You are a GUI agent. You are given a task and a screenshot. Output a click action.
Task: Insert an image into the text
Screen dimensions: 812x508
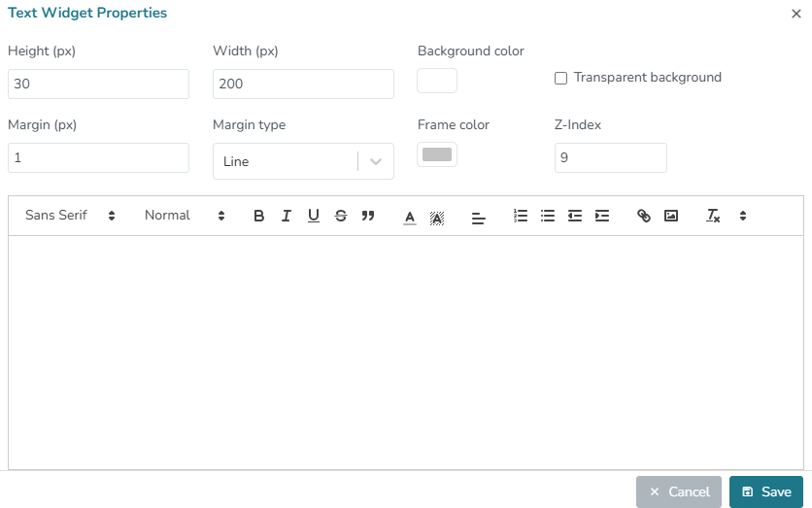(670, 216)
